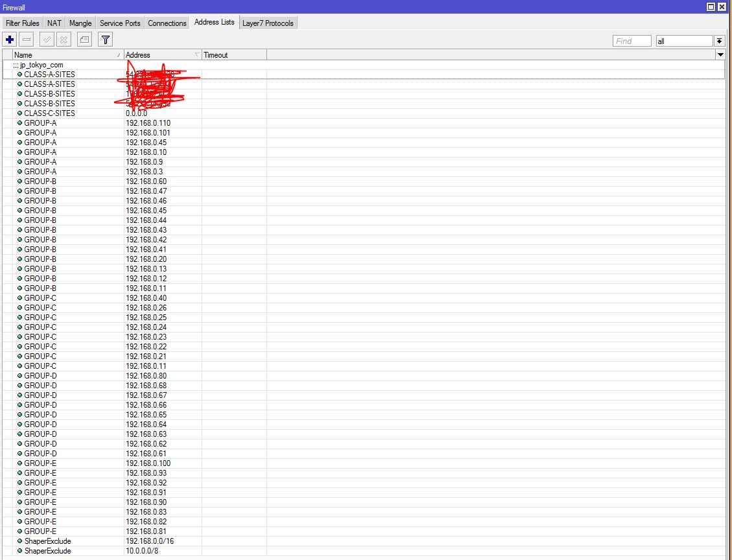Click address 192.168.0.9

[144, 162]
